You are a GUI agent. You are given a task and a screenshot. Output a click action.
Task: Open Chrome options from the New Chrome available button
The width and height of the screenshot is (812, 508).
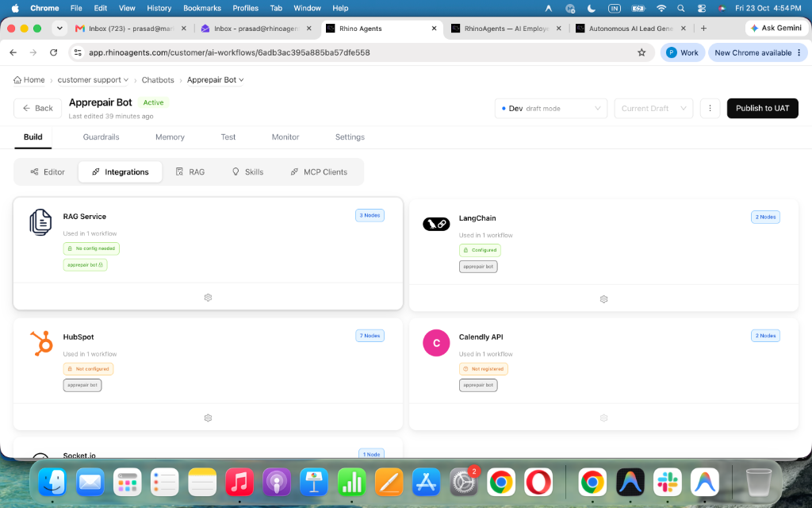tap(799, 52)
